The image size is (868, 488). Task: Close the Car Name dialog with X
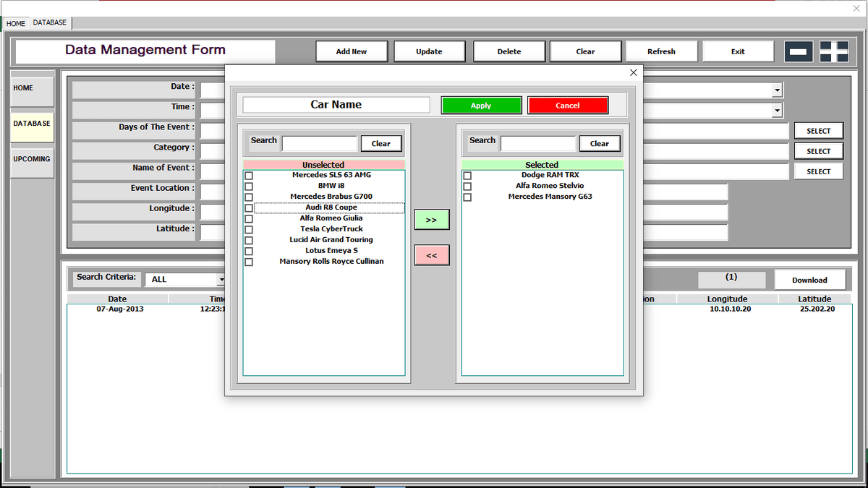coord(633,72)
